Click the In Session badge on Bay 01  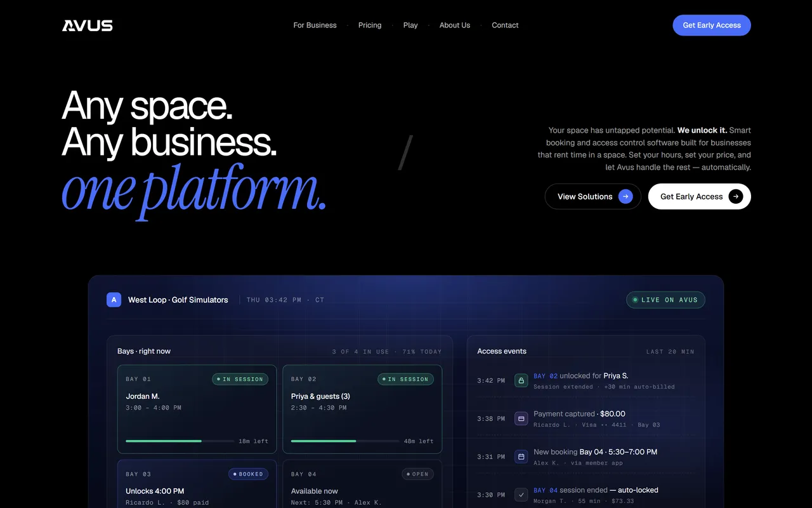[x=240, y=379]
